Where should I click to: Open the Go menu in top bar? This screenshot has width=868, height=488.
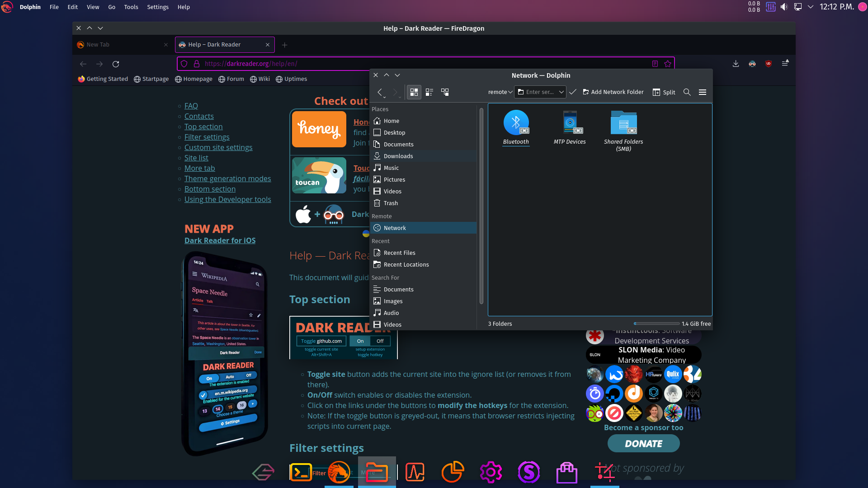(112, 7)
